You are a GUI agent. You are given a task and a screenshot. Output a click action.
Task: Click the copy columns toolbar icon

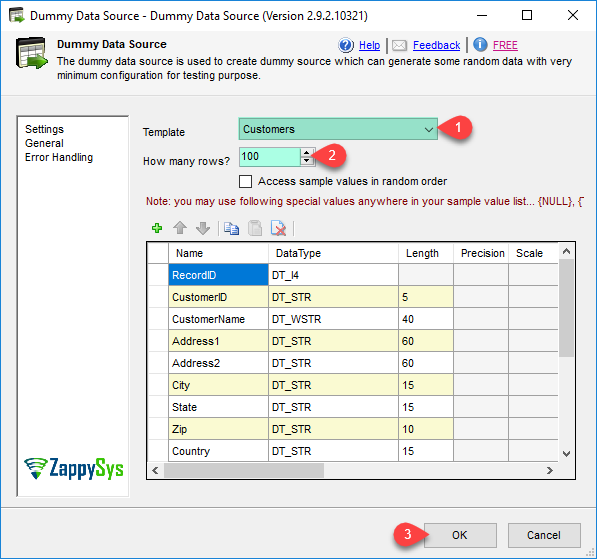tap(231, 228)
